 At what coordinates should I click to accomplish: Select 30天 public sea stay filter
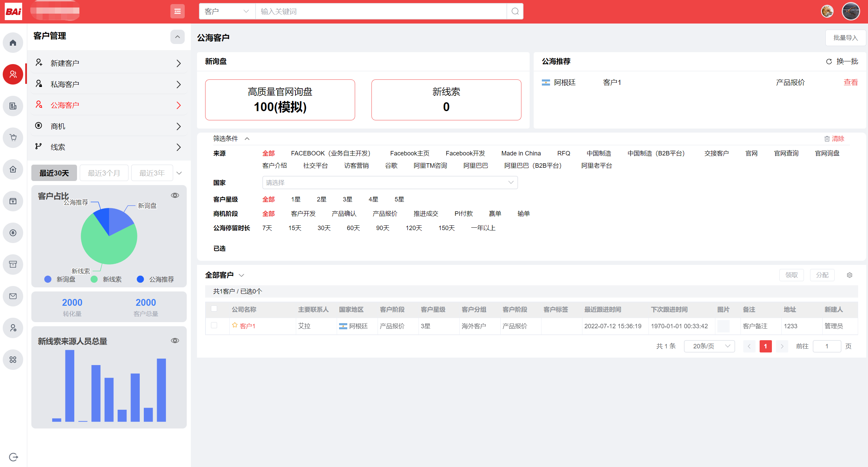[324, 228]
